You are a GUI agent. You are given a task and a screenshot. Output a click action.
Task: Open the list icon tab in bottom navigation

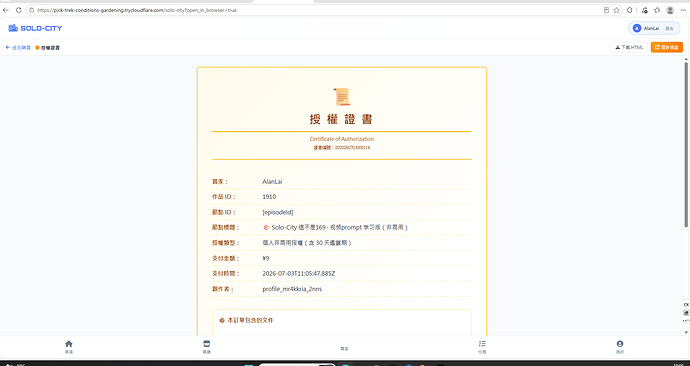click(482, 347)
